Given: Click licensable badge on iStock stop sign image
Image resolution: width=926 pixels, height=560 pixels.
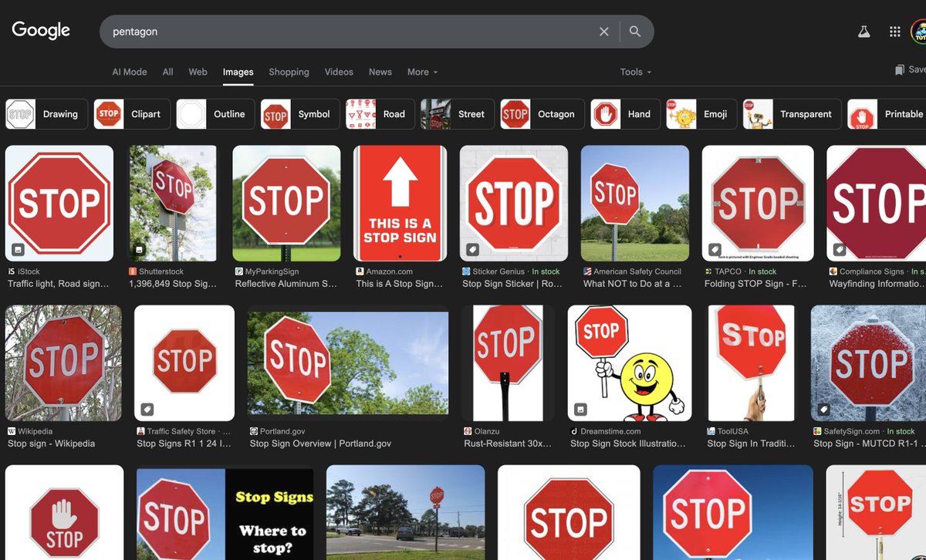Looking at the screenshot, I should (18, 249).
